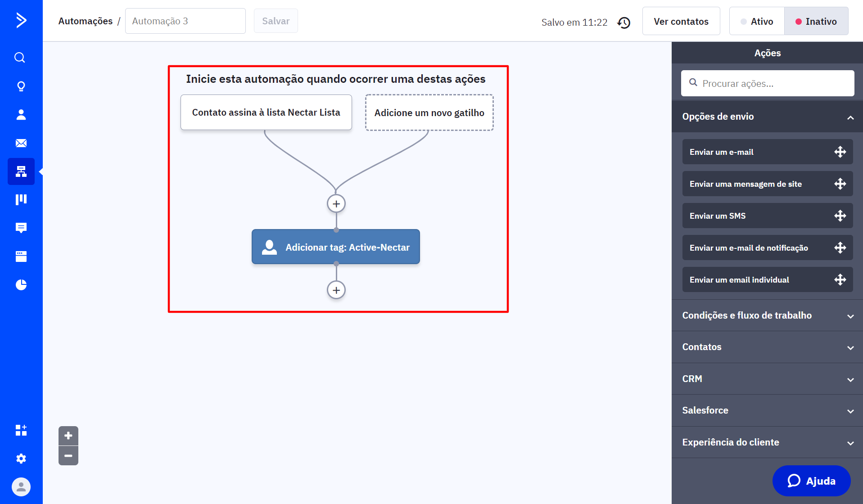Expand the Salesforce actions section
Image resolution: width=863 pixels, height=504 pixels.
[x=767, y=410]
